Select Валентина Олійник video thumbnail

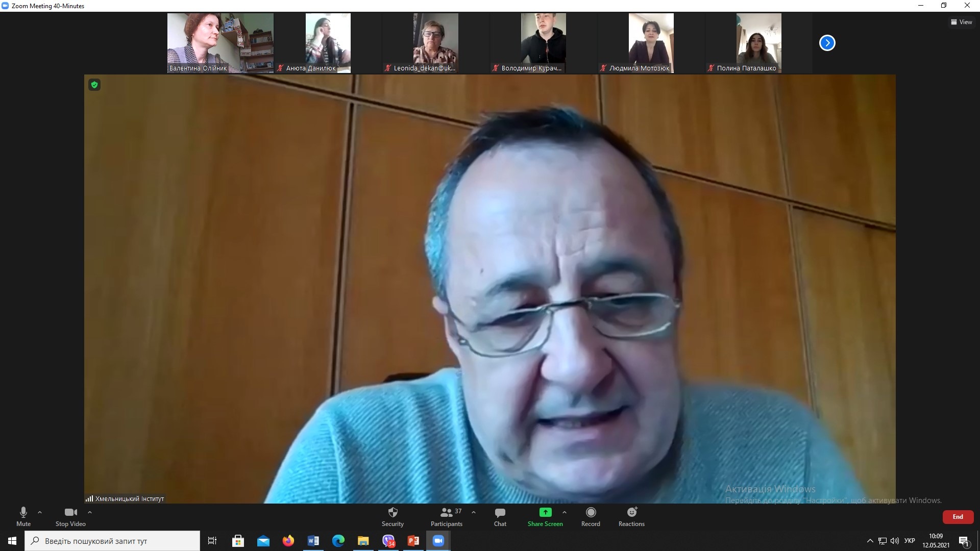(220, 43)
